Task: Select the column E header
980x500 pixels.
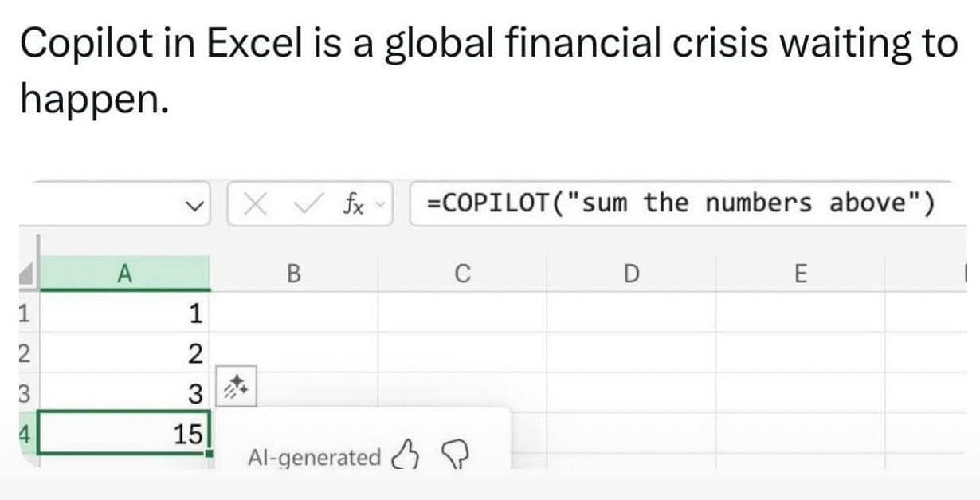Action: coord(800,274)
